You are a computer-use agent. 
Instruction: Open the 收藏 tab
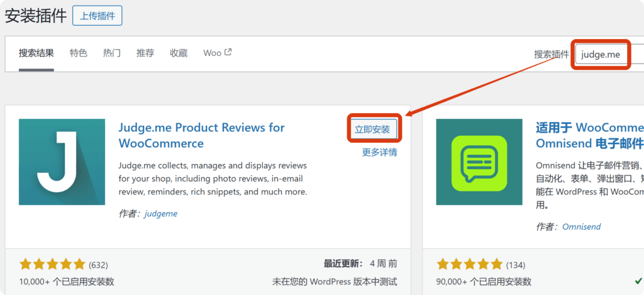179,53
